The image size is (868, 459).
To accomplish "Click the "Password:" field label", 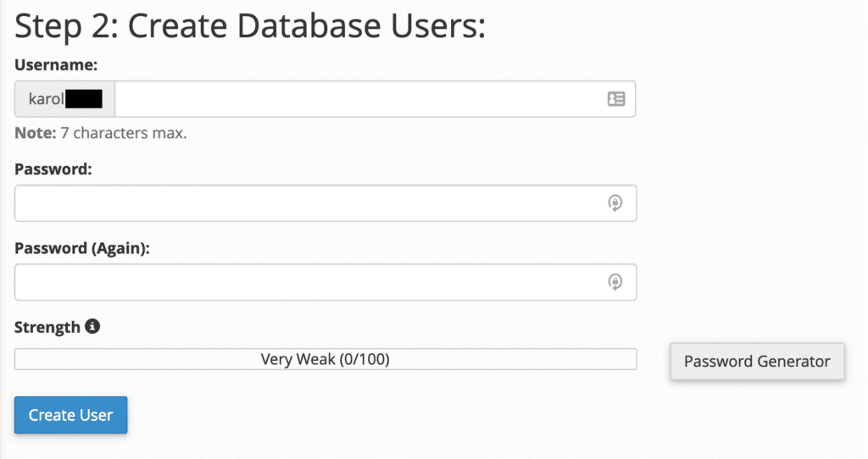I will click(53, 169).
